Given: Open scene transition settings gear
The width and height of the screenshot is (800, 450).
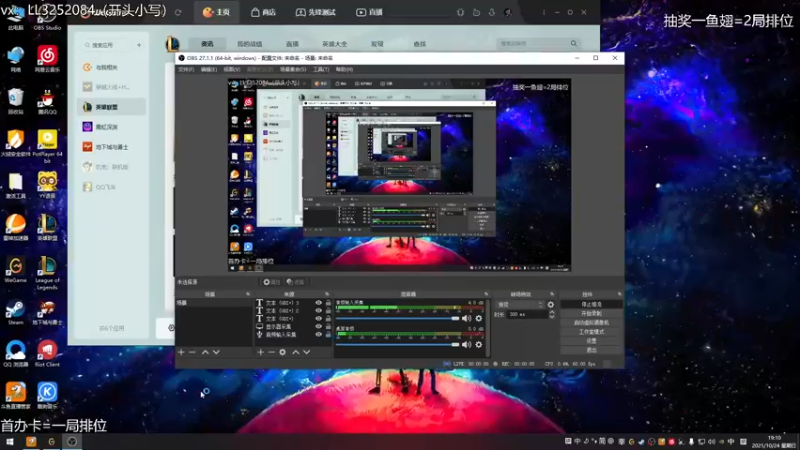Looking at the screenshot, I should [551, 305].
